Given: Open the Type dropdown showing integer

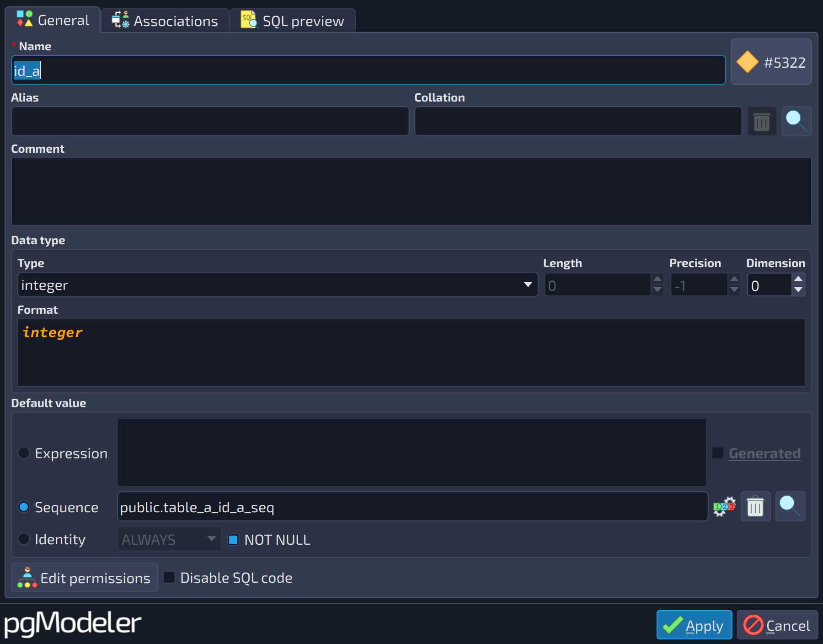Looking at the screenshot, I should tap(278, 285).
